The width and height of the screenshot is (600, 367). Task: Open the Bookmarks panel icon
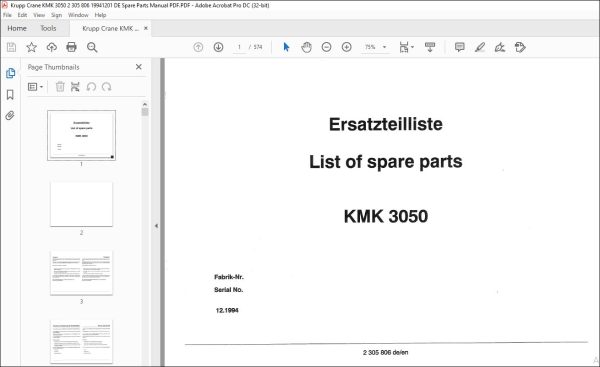pos(10,95)
